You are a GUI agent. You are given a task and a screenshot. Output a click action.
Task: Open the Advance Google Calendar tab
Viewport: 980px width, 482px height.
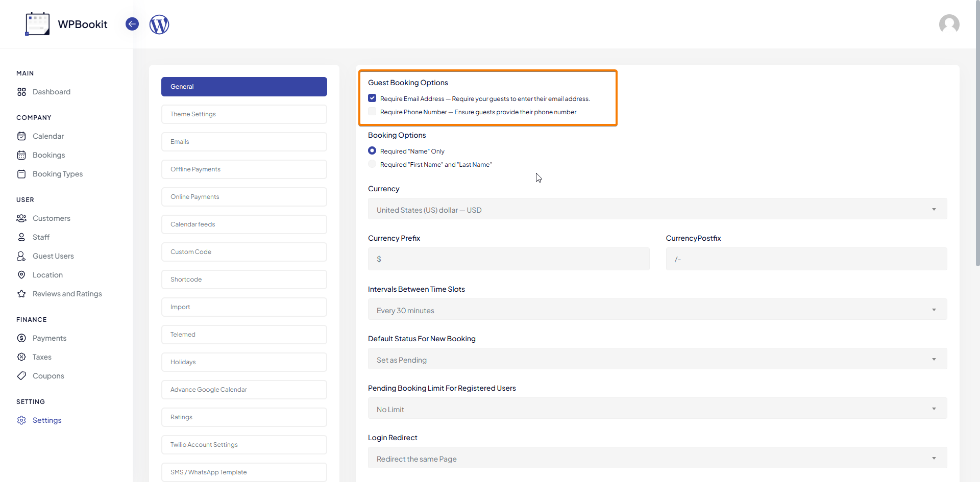point(244,390)
